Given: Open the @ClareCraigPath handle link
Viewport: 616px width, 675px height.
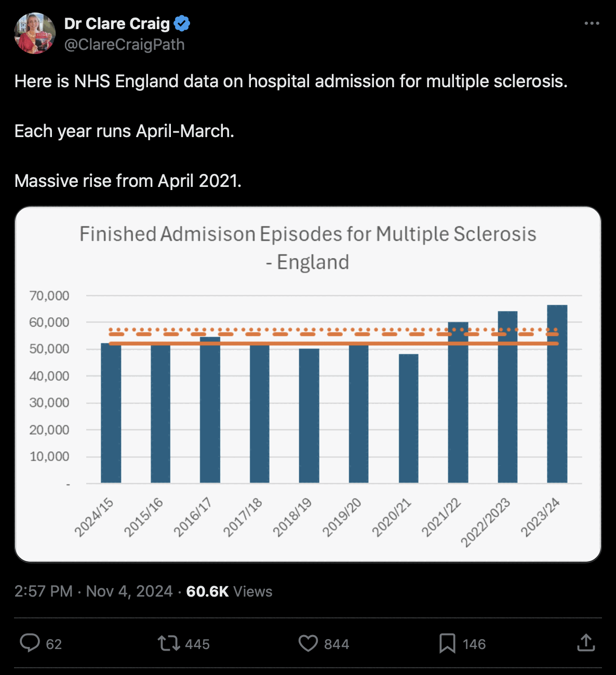Looking at the screenshot, I should click(x=124, y=45).
